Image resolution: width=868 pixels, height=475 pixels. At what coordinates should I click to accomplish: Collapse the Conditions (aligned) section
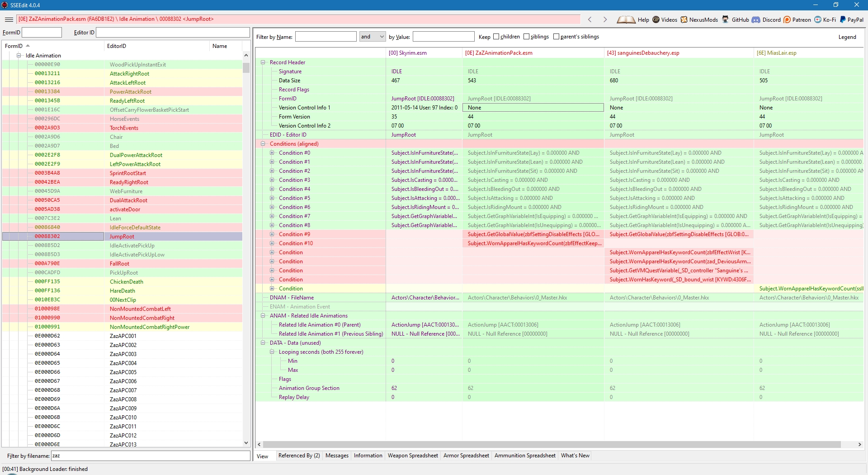coord(263,144)
